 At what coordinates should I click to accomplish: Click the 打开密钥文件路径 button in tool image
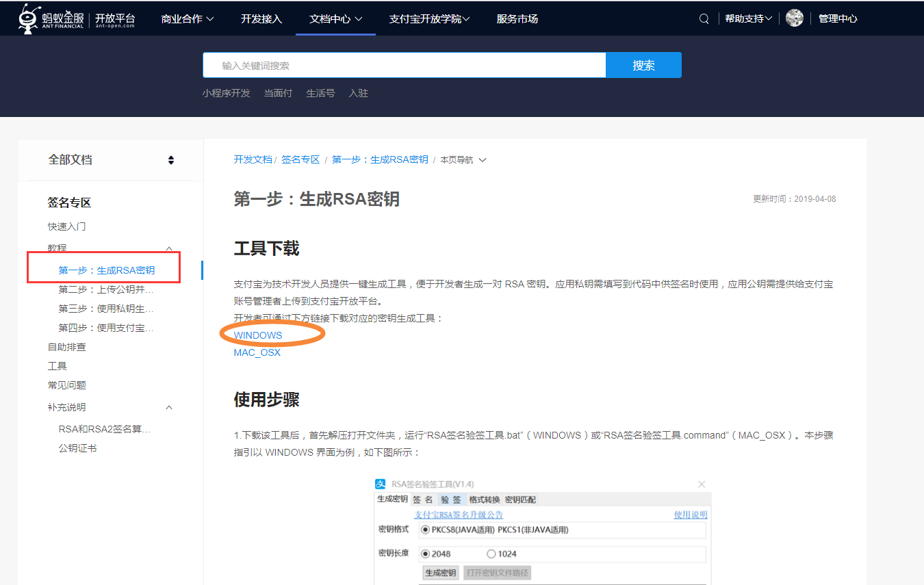click(x=497, y=573)
